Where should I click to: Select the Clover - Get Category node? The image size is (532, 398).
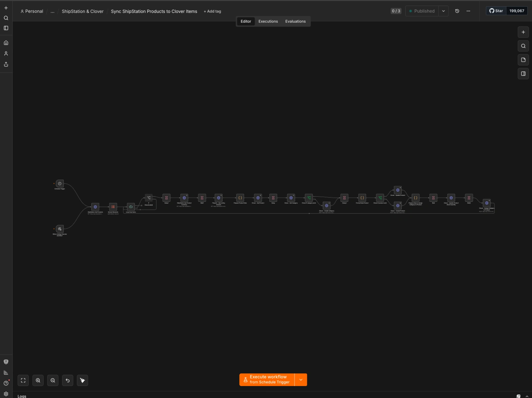pos(291,198)
